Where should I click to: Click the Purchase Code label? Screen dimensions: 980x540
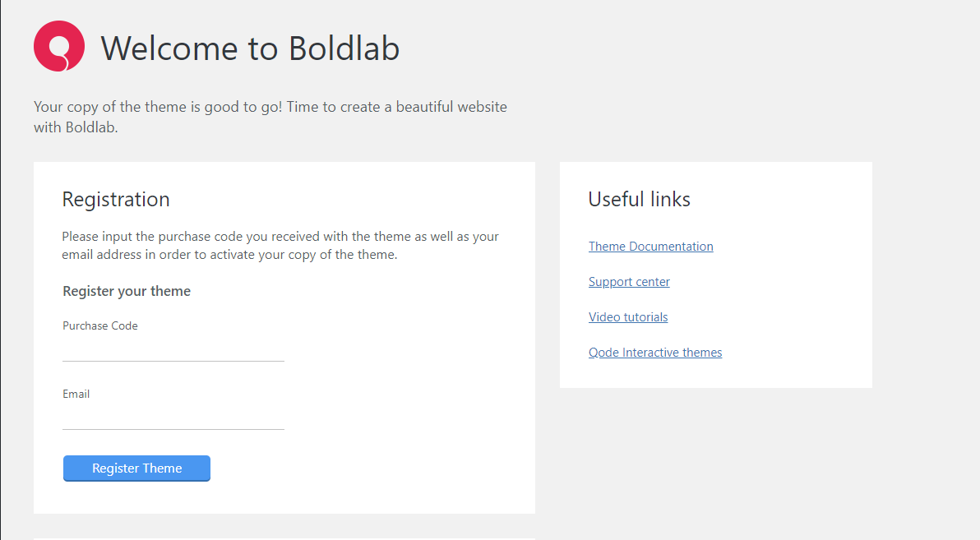pos(100,325)
